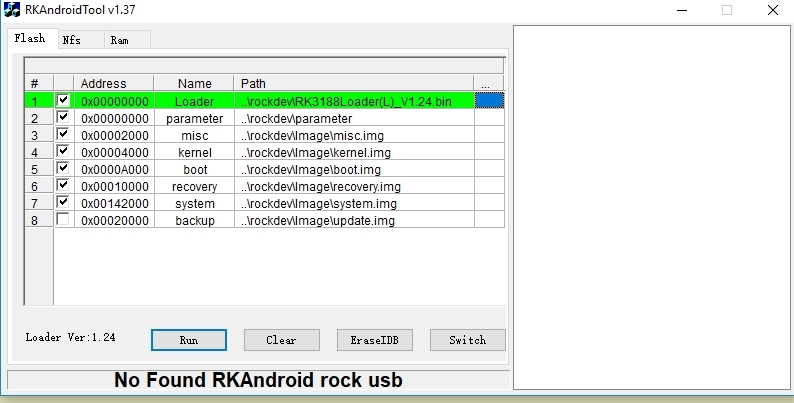Open browse cell for kernel row
Viewport: 794px width, 403px height.
pos(489,152)
